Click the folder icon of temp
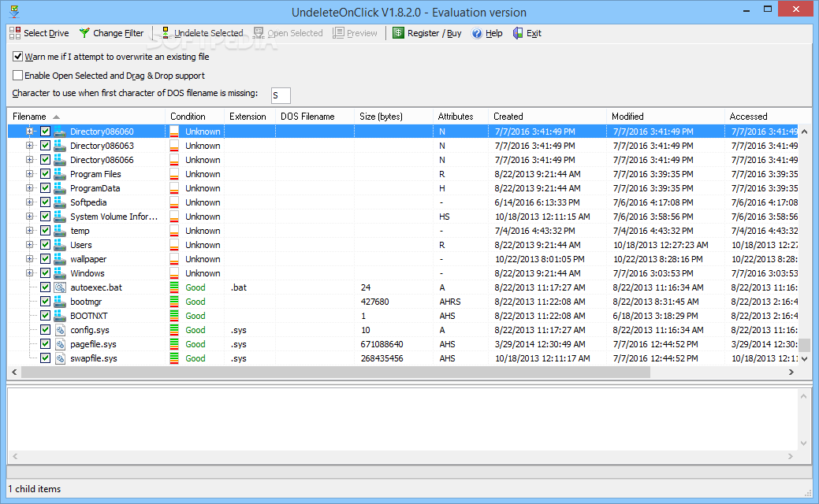 click(x=60, y=231)
